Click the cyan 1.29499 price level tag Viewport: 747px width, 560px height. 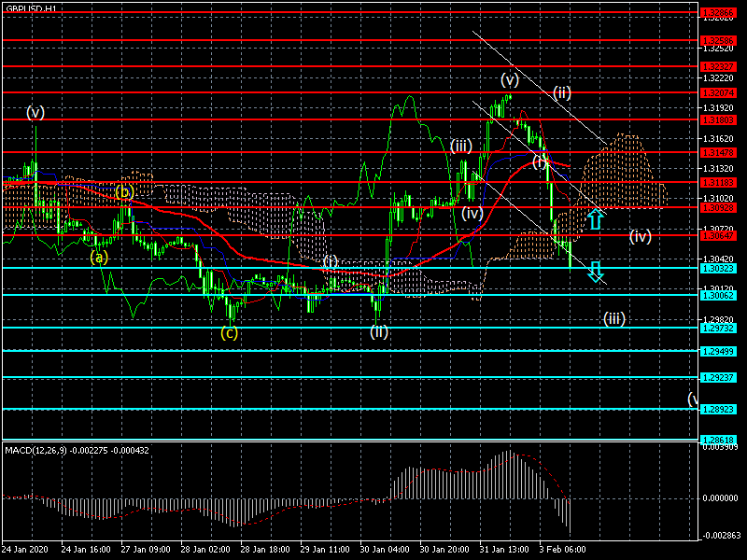718,352
